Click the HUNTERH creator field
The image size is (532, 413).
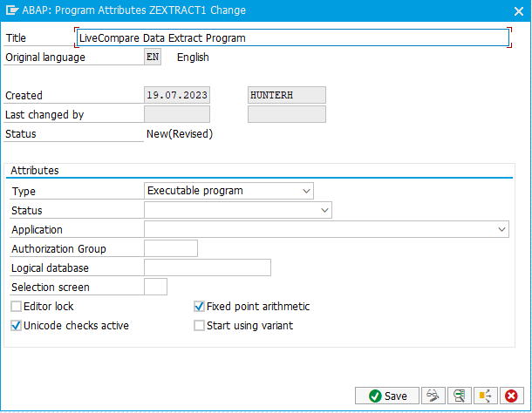click(x=287, y=95)
